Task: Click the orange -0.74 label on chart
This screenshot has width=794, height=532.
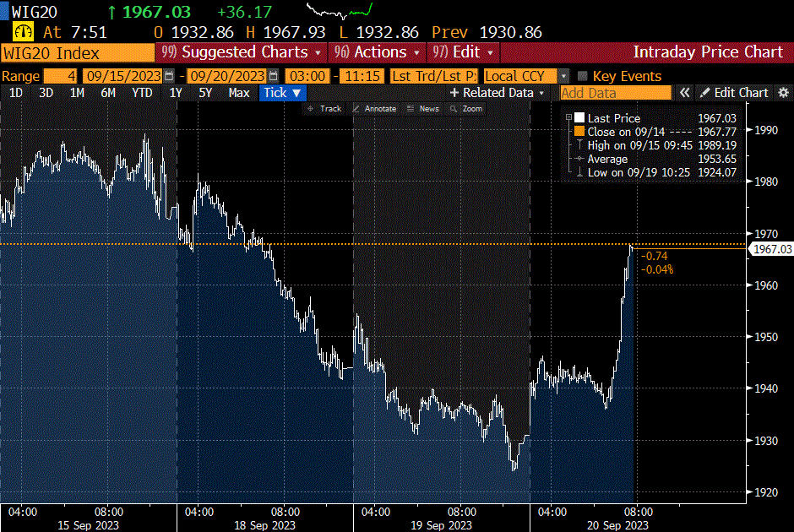Action: click(655, 256)
